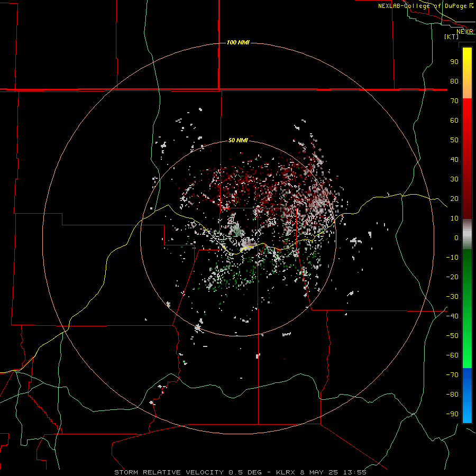Click the -80 value on the velocity scale
The height and width of the screenshot is (476, 476).
click(x=452, y=395)
